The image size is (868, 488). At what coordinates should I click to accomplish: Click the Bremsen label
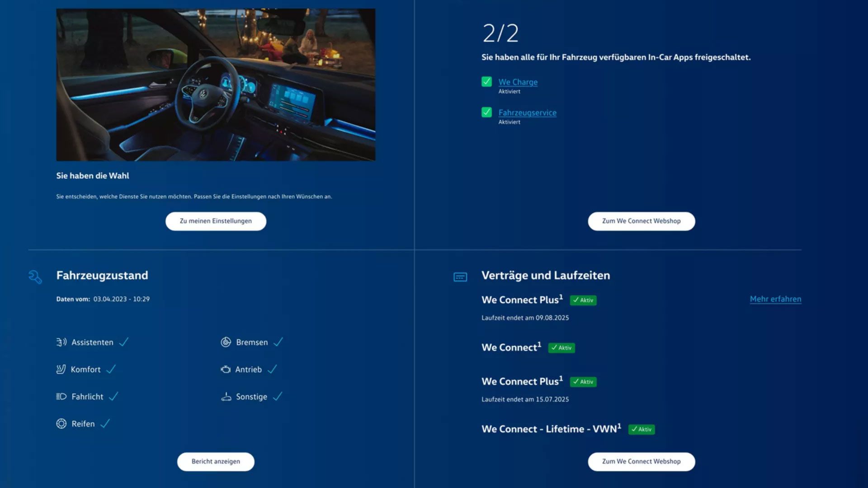point(252,342)
